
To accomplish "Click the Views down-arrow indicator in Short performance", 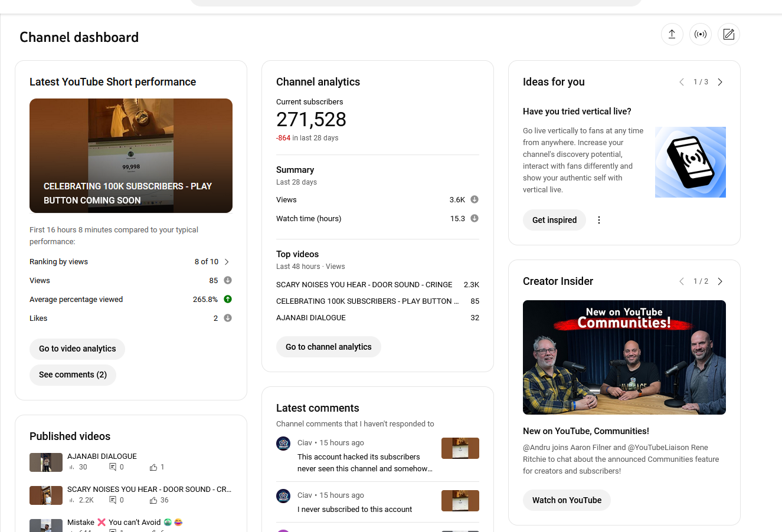I will [x=228, y=281].
